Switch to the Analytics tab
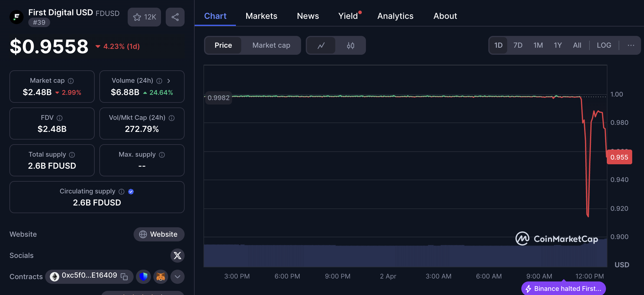The image size is (644, 295). coord(395,16)
